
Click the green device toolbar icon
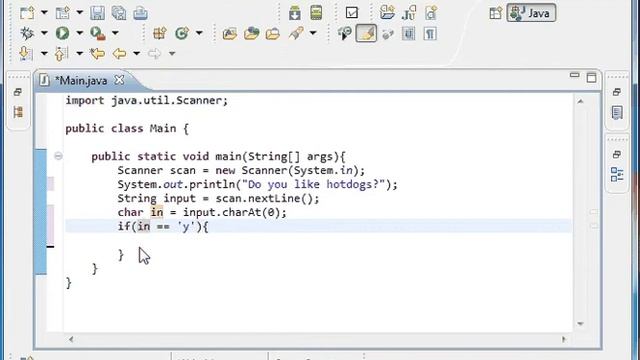coord(316,13)
